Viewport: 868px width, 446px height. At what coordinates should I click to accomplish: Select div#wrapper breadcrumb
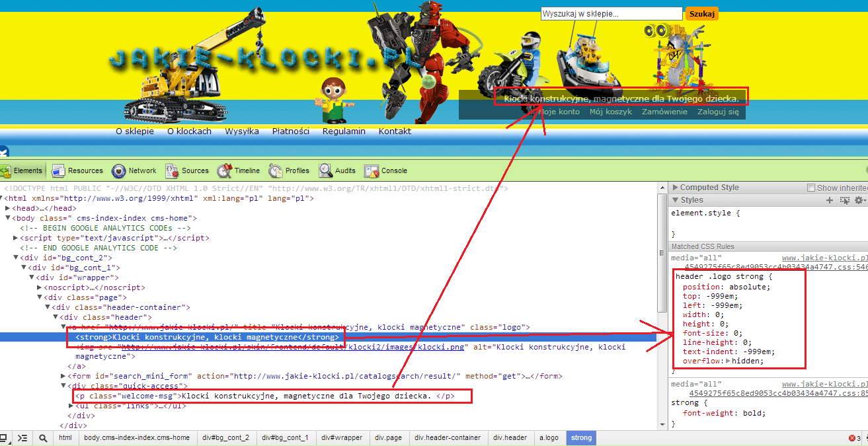tap(342, 438)
